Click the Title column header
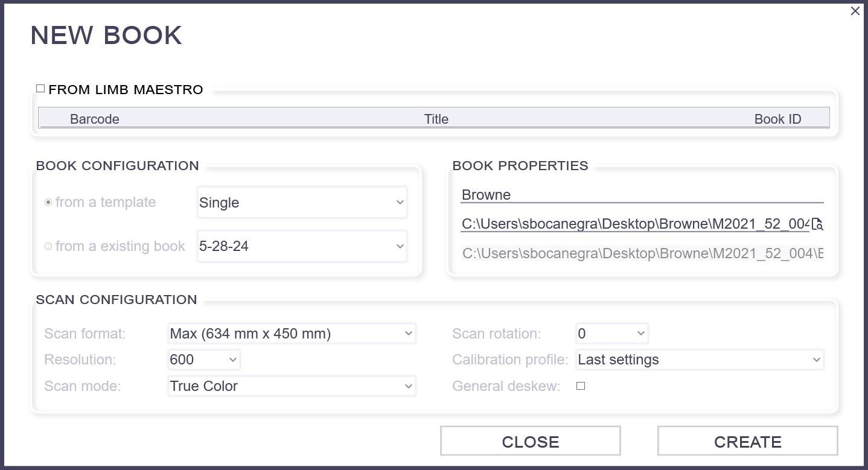 click(436, 118)
